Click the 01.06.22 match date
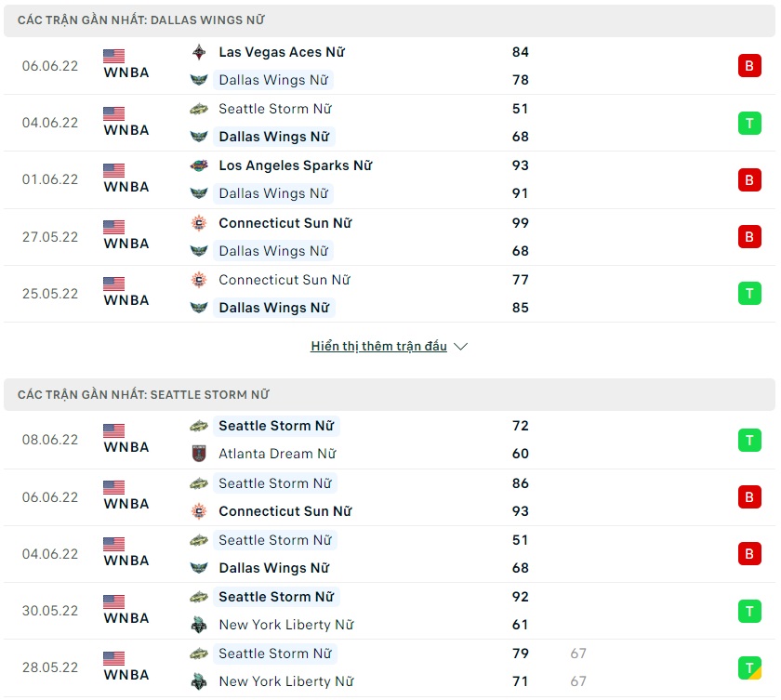This screenshot has height=700, width=781. [x=50, y=179]
